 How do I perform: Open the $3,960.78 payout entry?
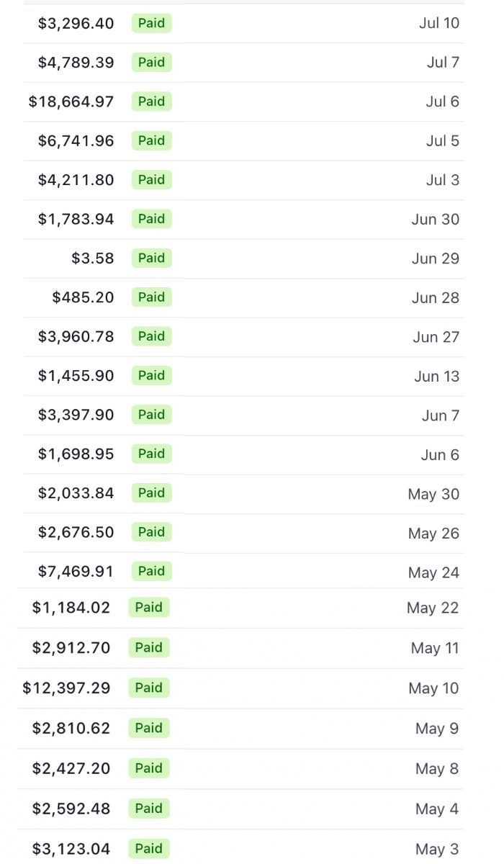(x=76, y=337)
